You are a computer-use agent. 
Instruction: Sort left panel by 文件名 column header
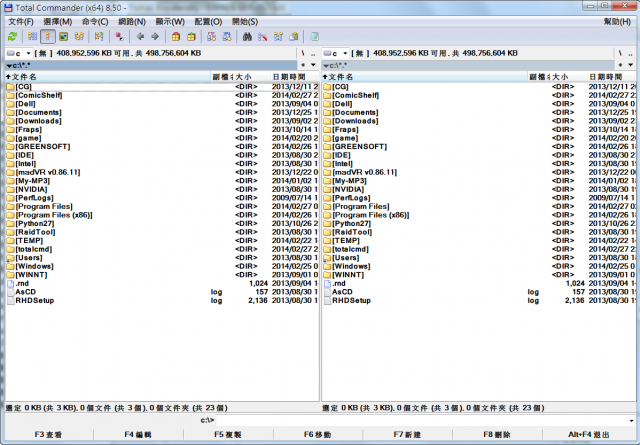click(x=107, y=77)
